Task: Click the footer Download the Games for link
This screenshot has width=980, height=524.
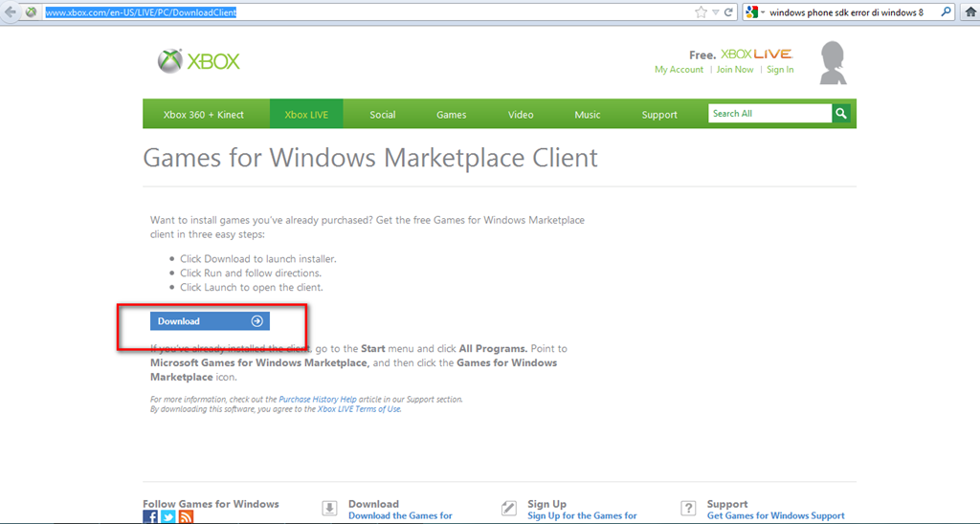Action: (x=401, y=516)
